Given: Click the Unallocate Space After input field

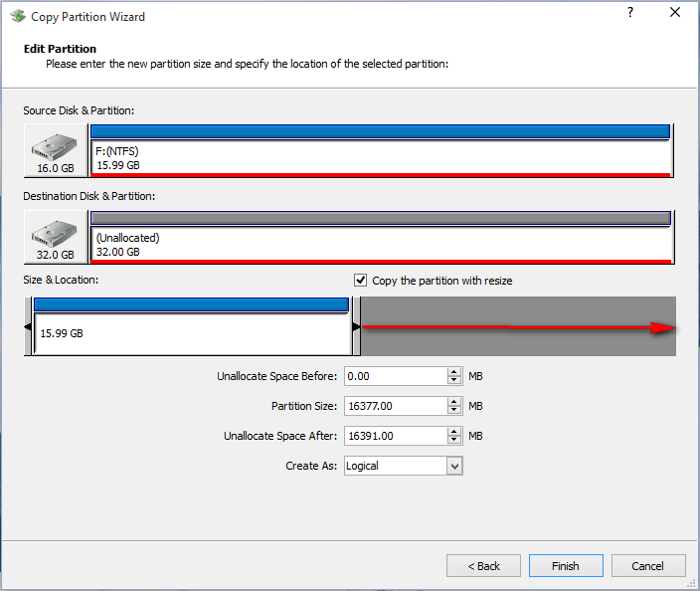Looking at the screenshot, I should coord(396,436).
